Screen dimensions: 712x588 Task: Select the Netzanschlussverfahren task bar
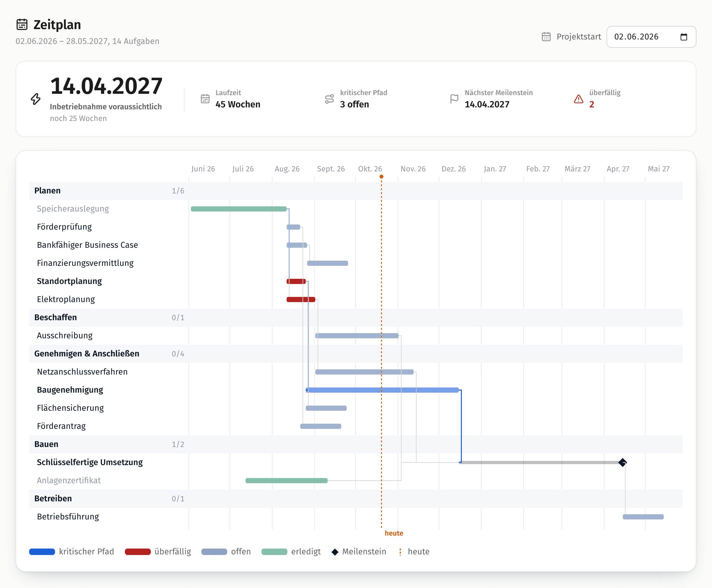point(364,372)
